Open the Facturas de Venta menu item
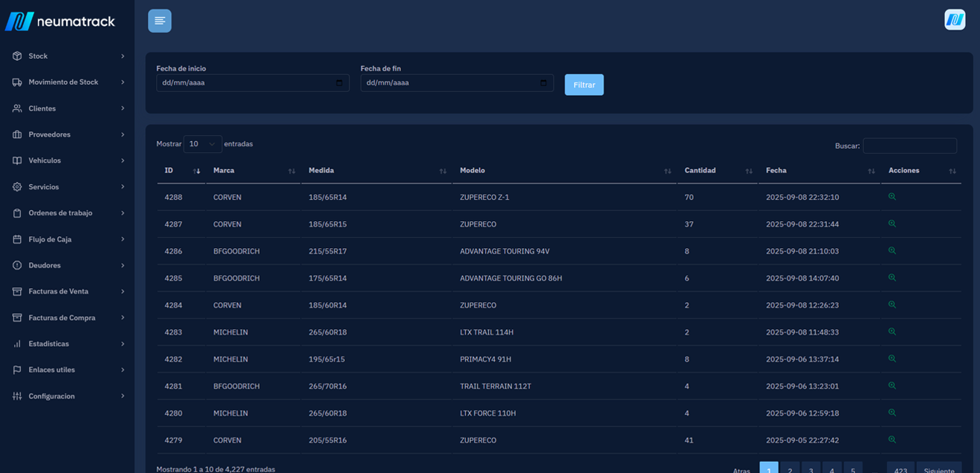 68,291
